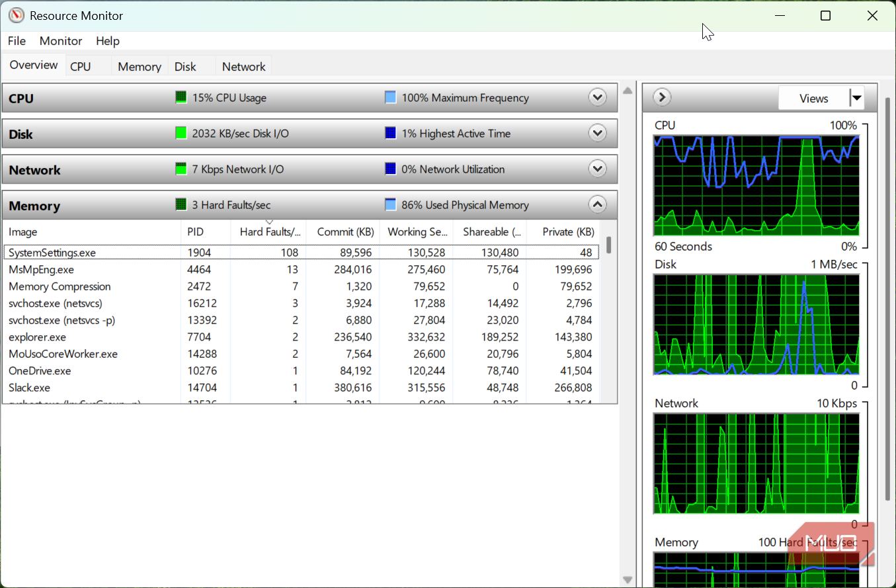Screen dimensions: 896x588
Task: Select the Slack.exe process row
Action: point(301,388)
